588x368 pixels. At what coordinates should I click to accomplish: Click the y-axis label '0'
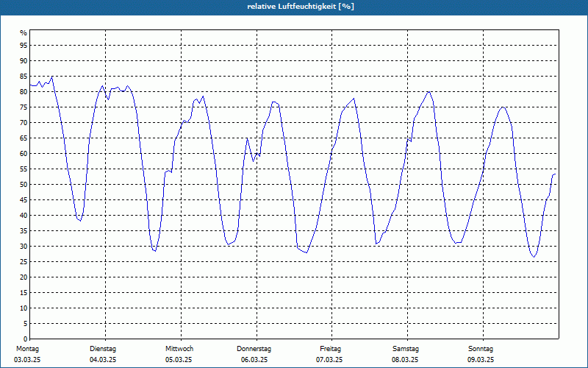click(x=26, y=339)
